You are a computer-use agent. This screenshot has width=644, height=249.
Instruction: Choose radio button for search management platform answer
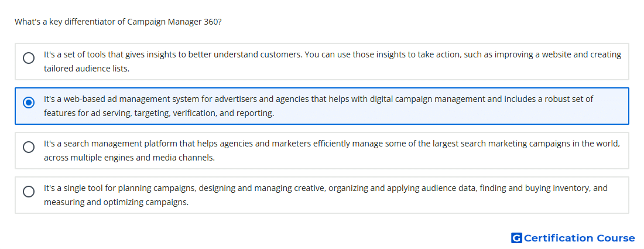[x=29, y=147]
